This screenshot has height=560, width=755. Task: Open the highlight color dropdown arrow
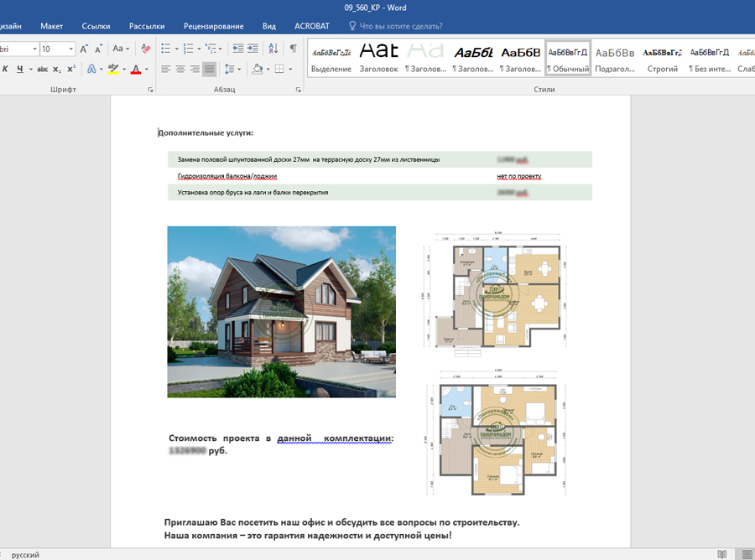(124, 70)
